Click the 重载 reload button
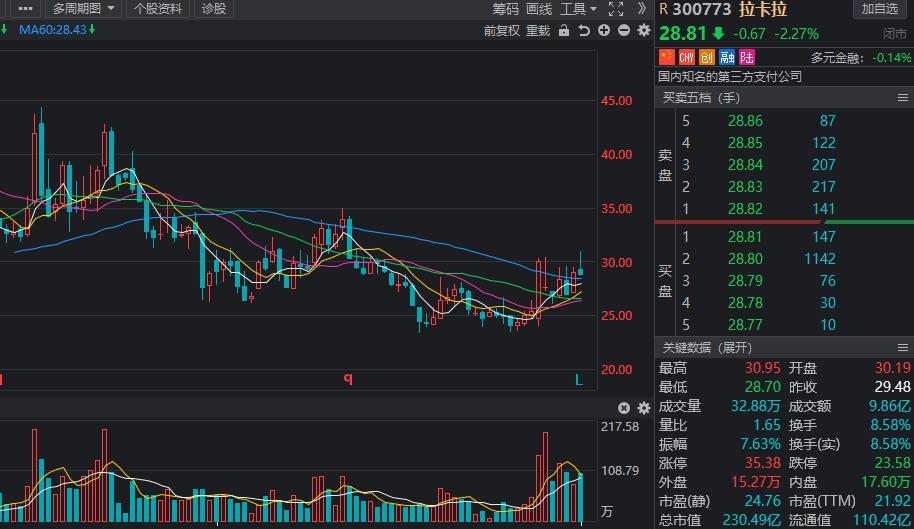Image resolution: width=914 pixels, height=529 pixels. click(x=538, y=30)
